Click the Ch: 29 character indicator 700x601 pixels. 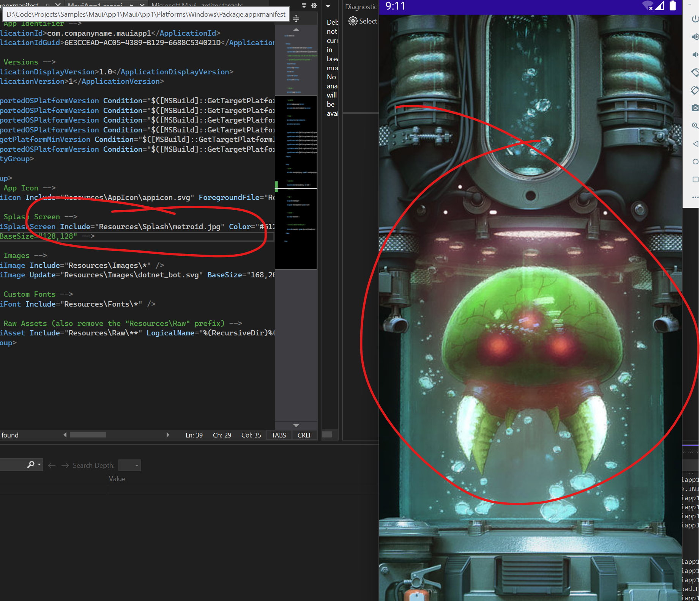[222, 435]
